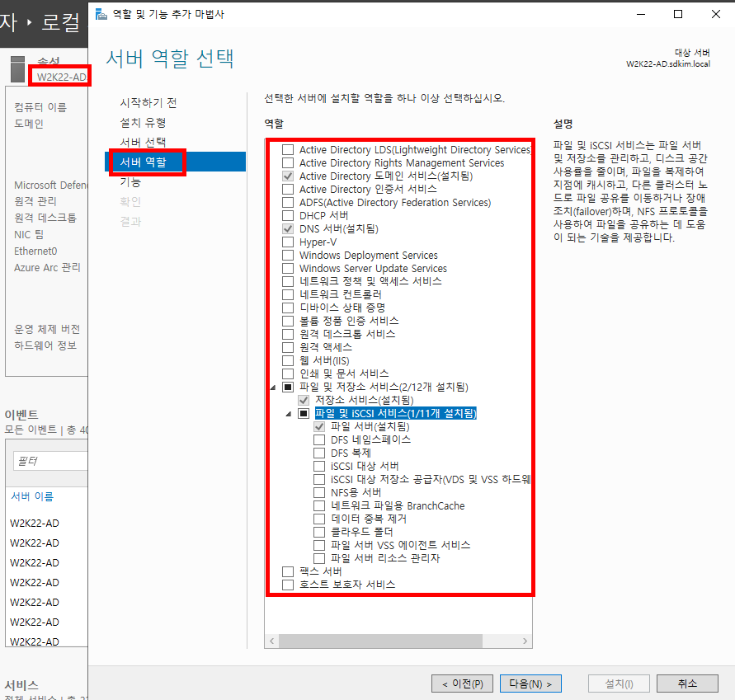
Task: Click scrollbar right arrow in roles list
Action: (525, 641)
